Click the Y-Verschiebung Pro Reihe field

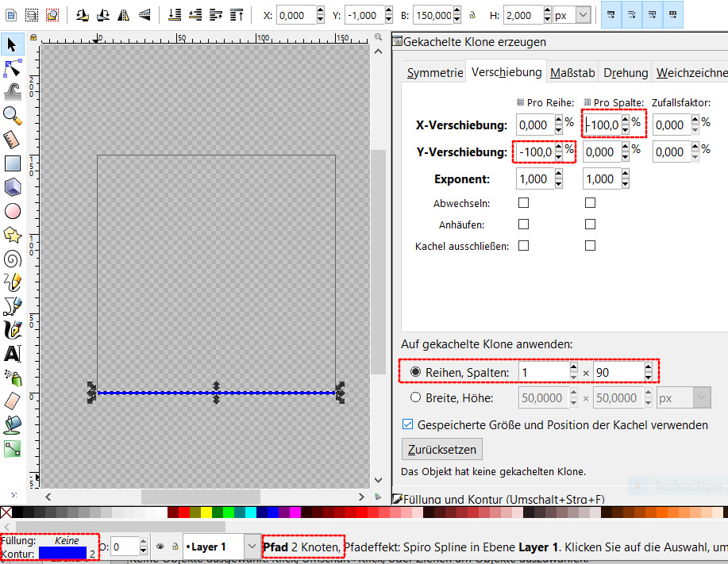tap(535, 152)
